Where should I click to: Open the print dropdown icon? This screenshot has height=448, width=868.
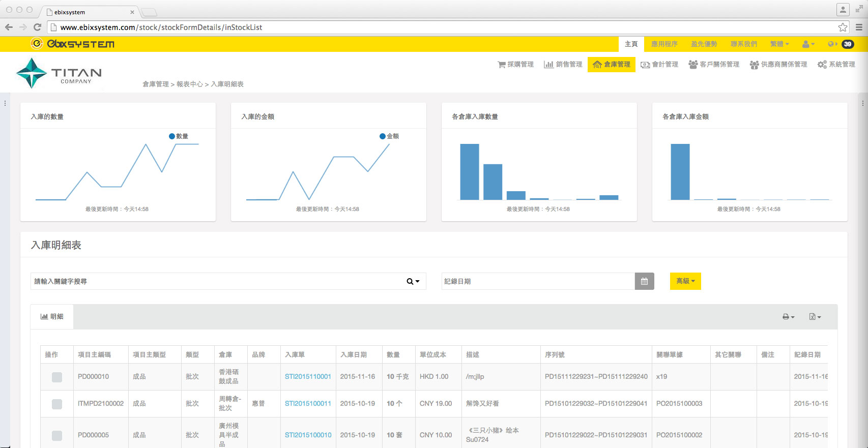788,317
